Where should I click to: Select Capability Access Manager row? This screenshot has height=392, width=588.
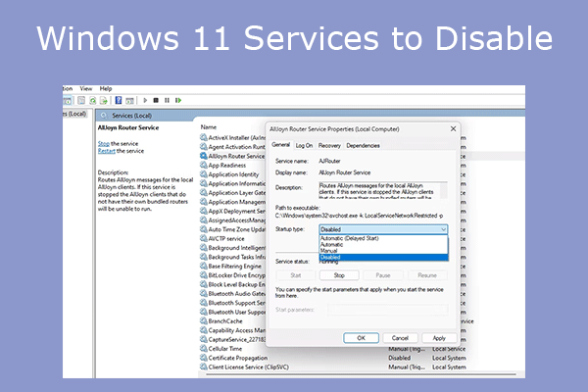(232, 330)
